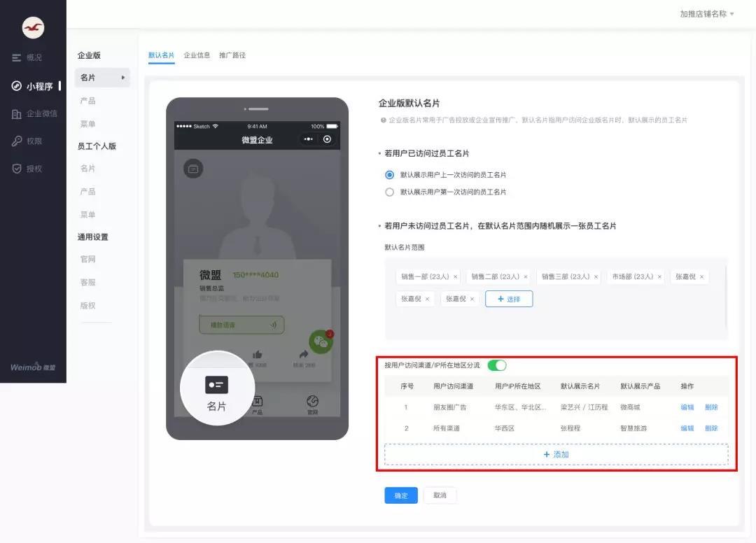Remove 市场部 (23人) tag
Image resolution: width=756 pixels, height=543 pixels.
(659, 277)
